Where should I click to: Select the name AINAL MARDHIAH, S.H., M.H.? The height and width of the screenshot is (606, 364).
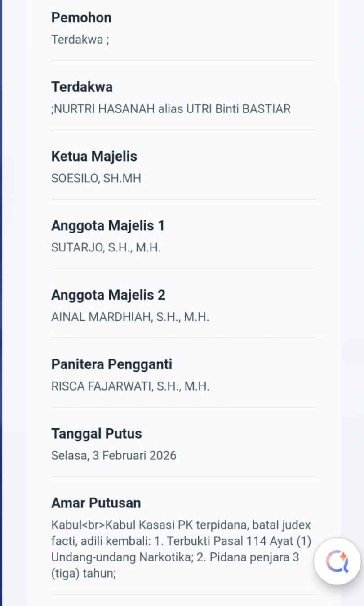[x=130, y=317]
